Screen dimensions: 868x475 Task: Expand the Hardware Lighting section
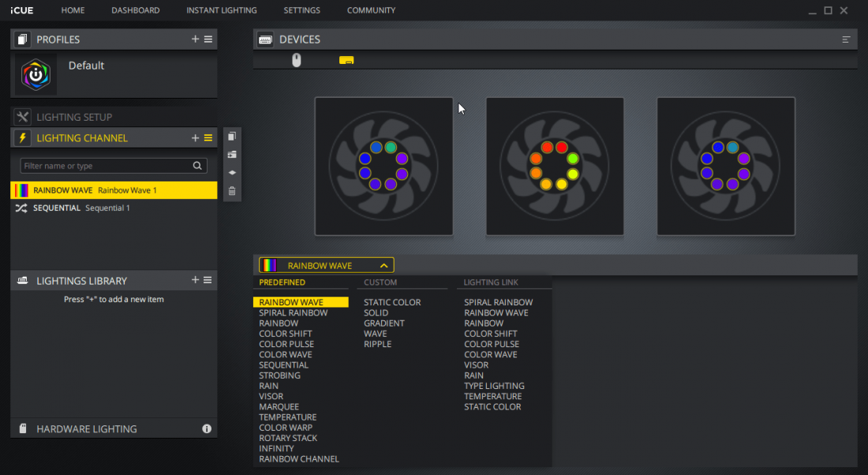click(87, 429)
